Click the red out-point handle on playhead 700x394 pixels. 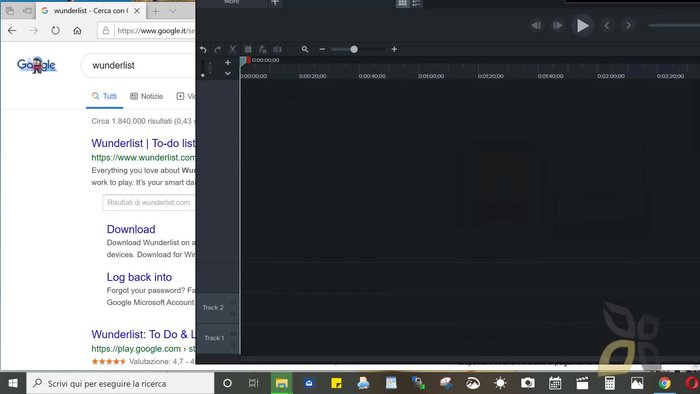click(x=248, y=60)
